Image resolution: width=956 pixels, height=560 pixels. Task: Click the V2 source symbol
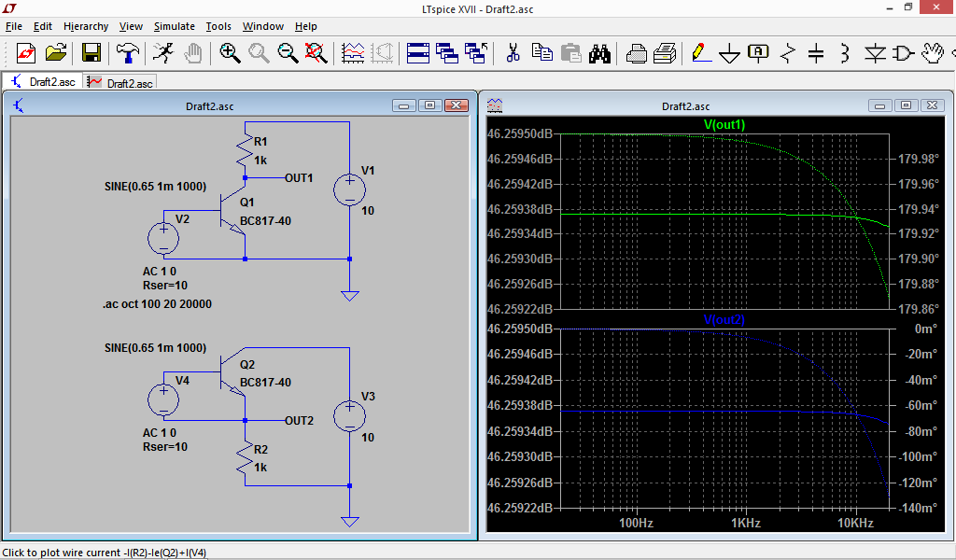(x=163, y=238)
